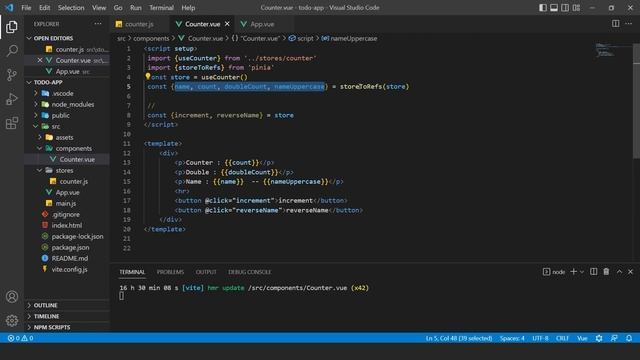This screenshot has width=640, height=360.
Task: Add a new terminal with plus icon
Action: point(573,271)
